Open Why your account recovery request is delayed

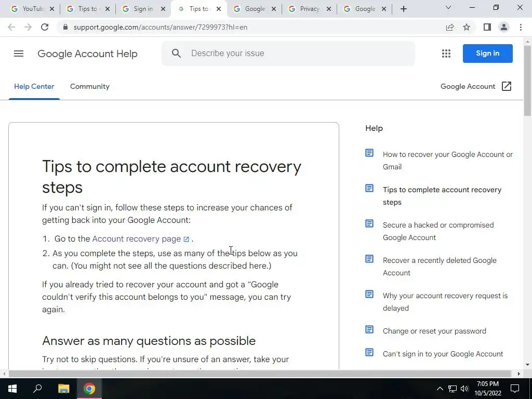[x=445, y=302]
